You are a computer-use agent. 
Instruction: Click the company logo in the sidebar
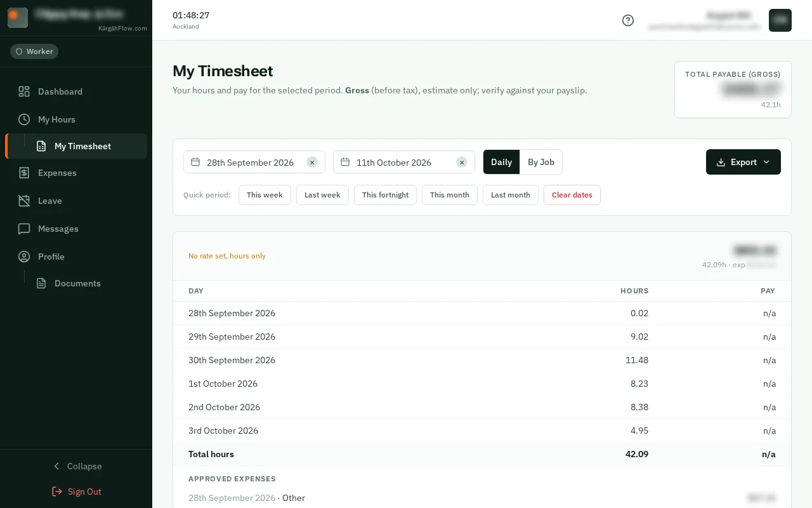18,18
